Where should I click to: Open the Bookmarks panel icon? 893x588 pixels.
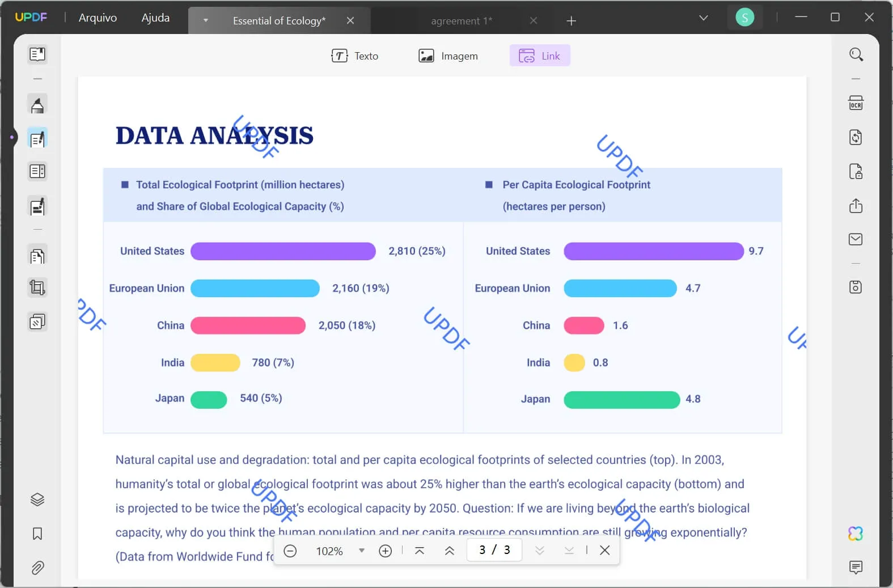coord(37,534)
